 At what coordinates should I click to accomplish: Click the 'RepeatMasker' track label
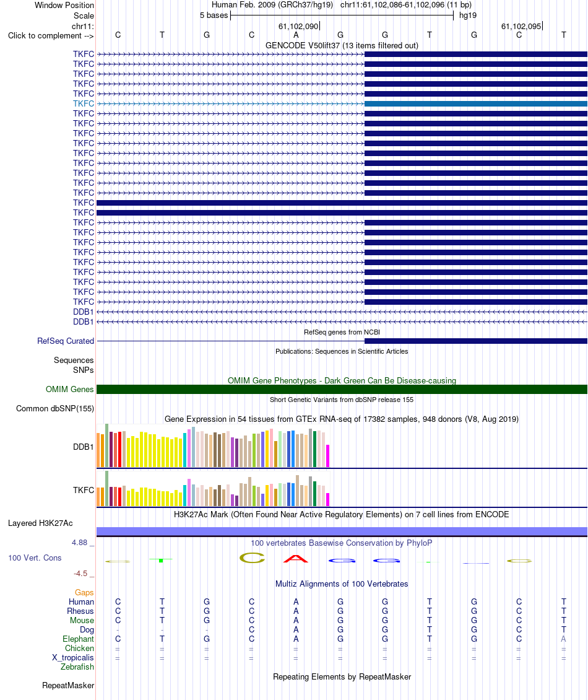[x=68, y=686]
